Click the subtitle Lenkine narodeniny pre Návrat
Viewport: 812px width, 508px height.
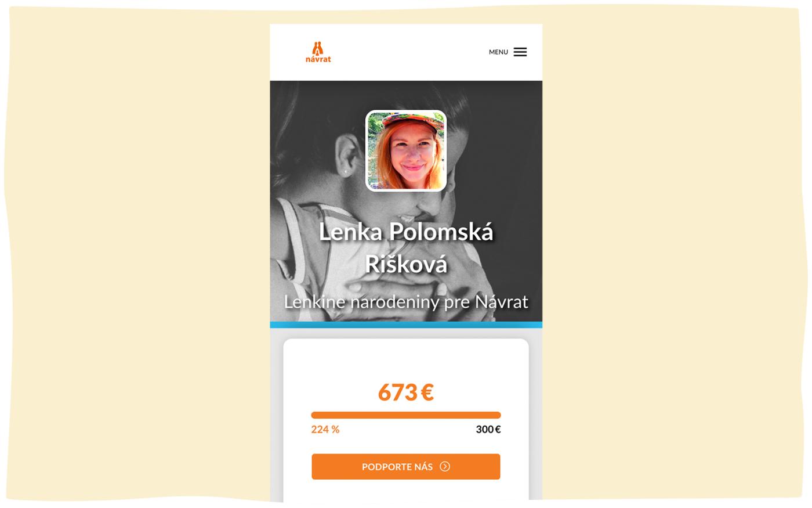[x=406, y=302]
